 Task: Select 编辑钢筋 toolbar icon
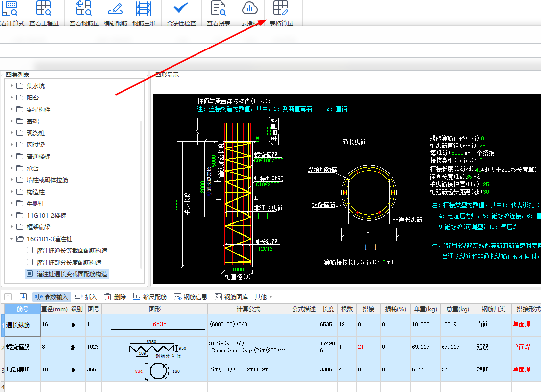click(x=115, y=14)
